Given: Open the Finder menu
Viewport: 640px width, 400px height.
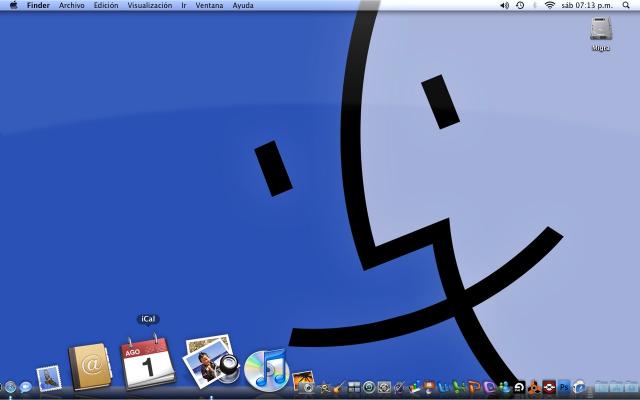Looking at the screenshot, I should [x=38, y=5].
